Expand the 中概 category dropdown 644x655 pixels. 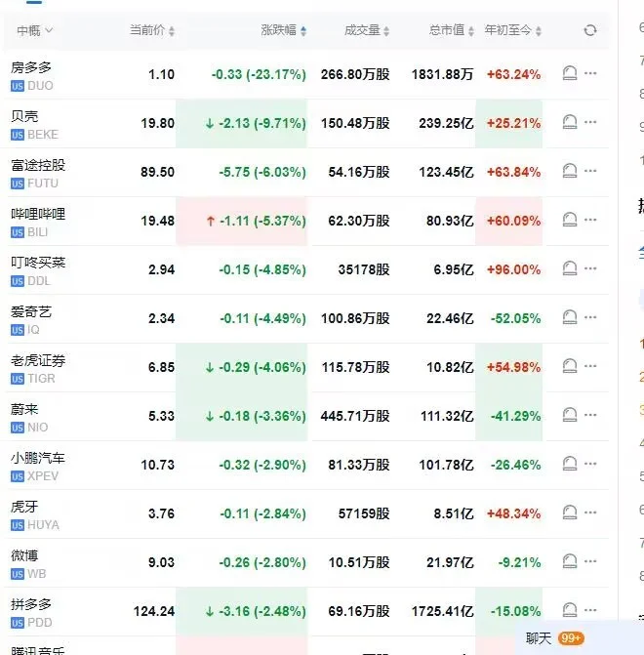[35, 31]
